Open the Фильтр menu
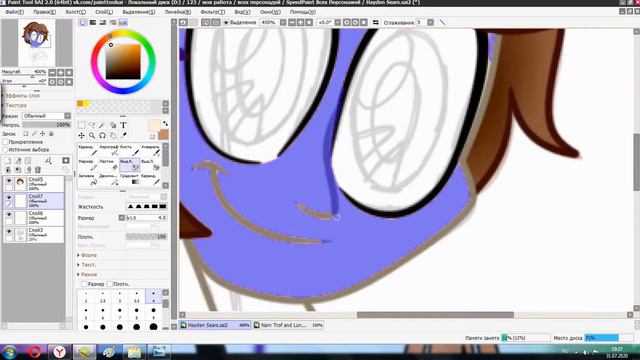 click(213, 12)
